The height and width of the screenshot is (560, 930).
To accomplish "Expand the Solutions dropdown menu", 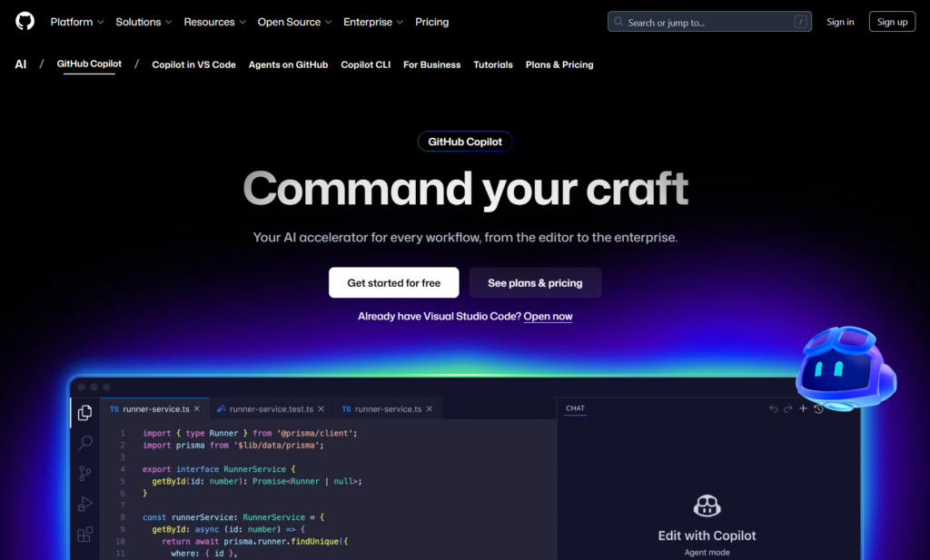I will pyautogui.click(x=143, y=22).
